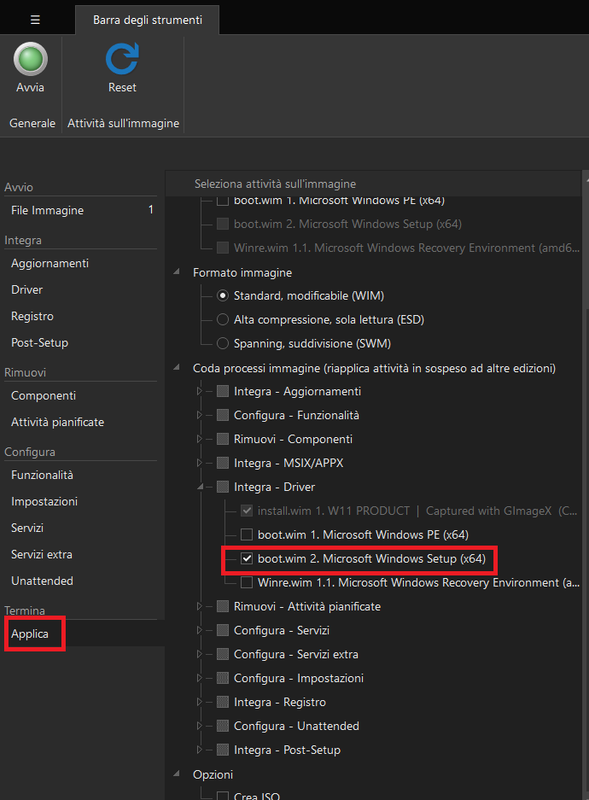Select Alta compressione ESD radio option
589x800 pixels.
point(223,319)
